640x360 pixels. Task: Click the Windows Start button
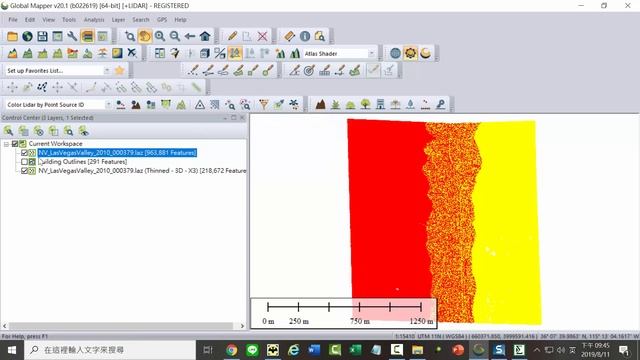[x=12, y=350]
